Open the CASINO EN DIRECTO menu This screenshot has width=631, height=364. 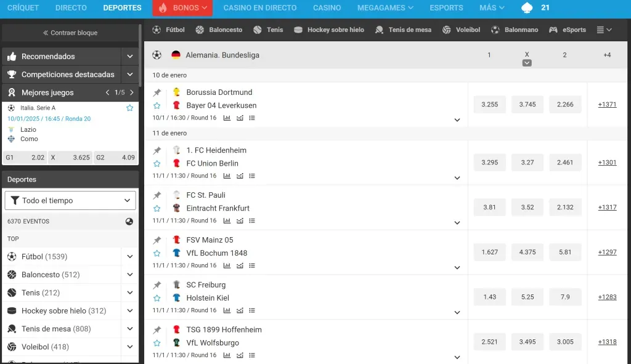(x=259, y=8)
